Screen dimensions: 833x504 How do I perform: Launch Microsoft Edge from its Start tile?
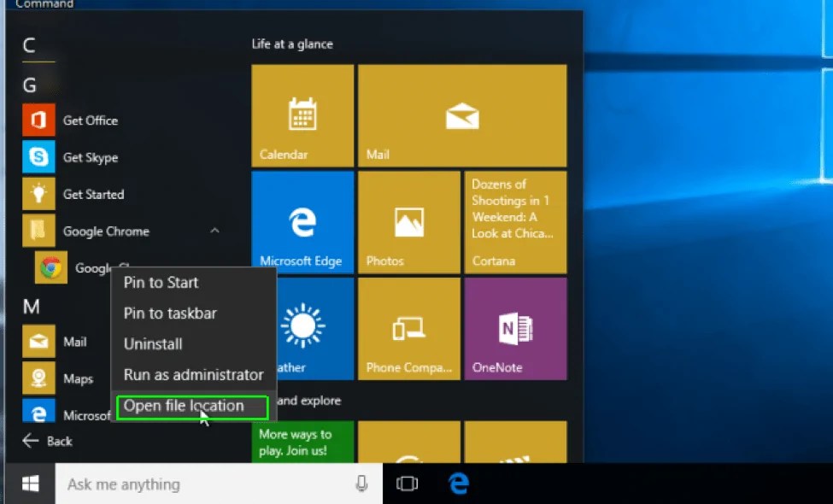coord(302,221)
